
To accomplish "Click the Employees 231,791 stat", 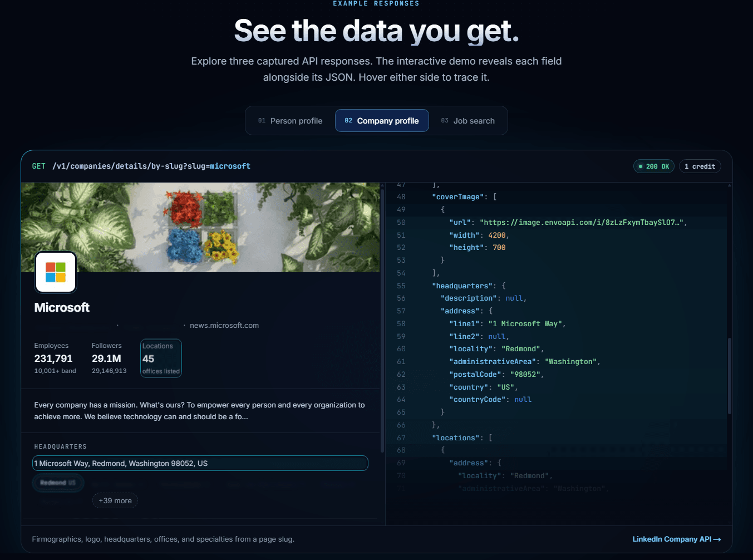I will (55, 358).
